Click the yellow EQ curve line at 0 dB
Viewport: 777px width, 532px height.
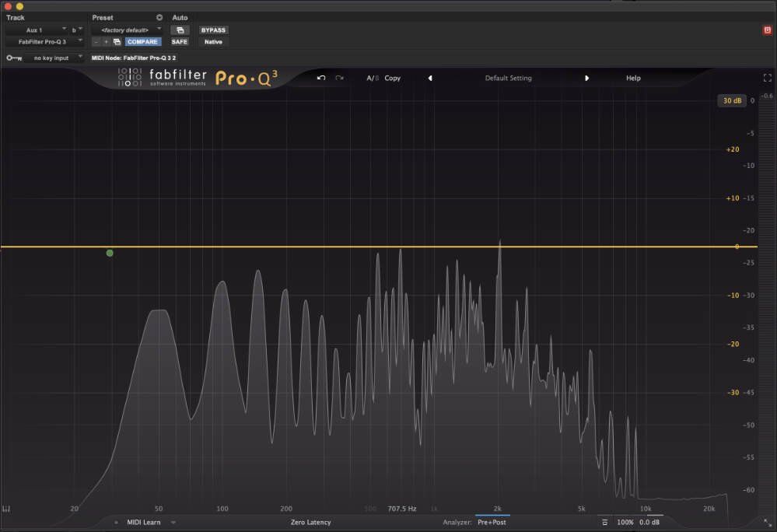(x=379, y=247)
